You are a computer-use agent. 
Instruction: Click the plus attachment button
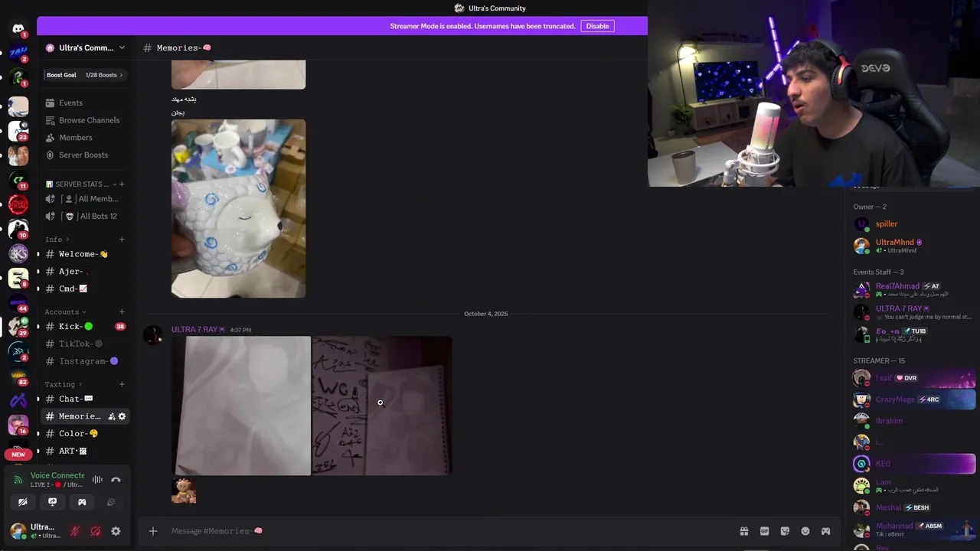[153, 531]
